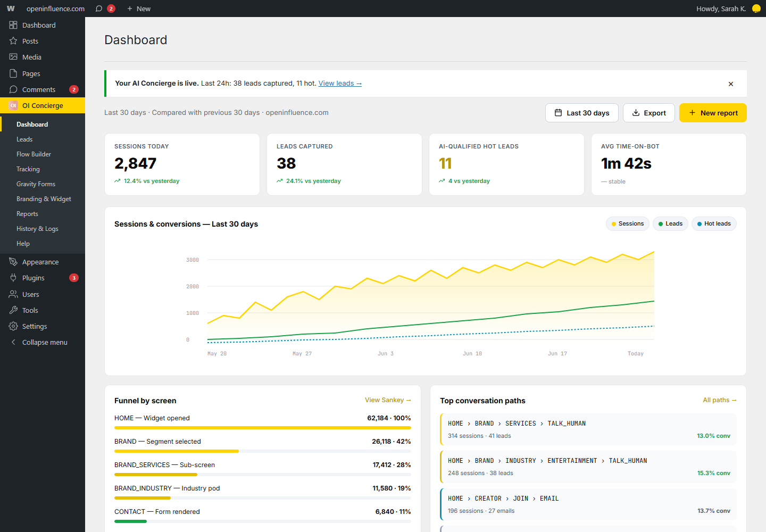Select the HOME CREATOR JOIN EMAIL path card
Viewport: 766px width, 532px height.
pyautogui.click(x=588, y=504)
